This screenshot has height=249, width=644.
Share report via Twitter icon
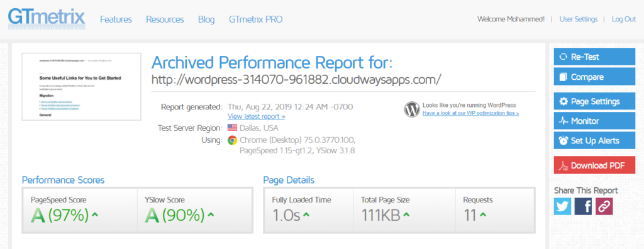point(562,206)
